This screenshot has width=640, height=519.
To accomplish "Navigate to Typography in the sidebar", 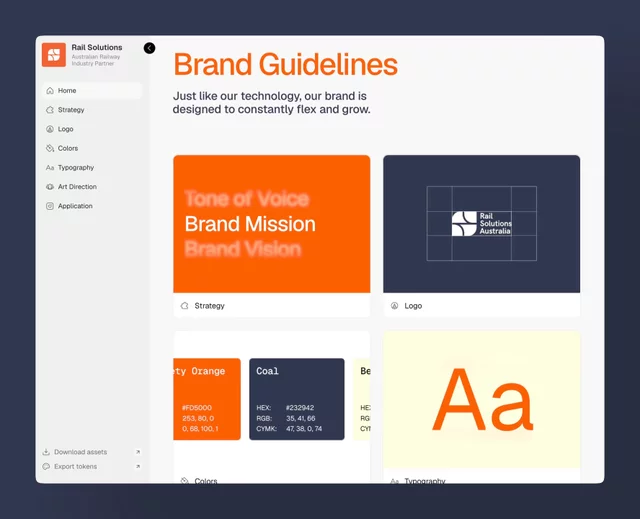I will [x=92, y=168].
